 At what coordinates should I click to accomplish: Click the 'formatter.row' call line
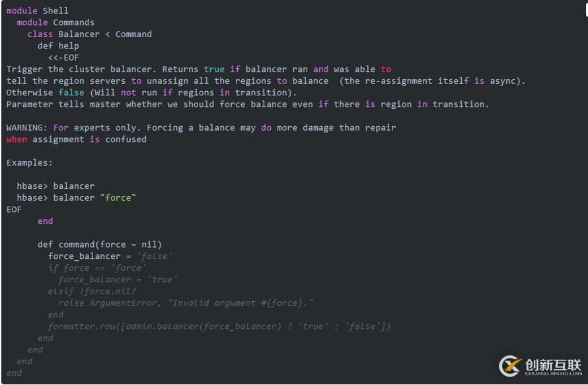click(x=219, y=326)
